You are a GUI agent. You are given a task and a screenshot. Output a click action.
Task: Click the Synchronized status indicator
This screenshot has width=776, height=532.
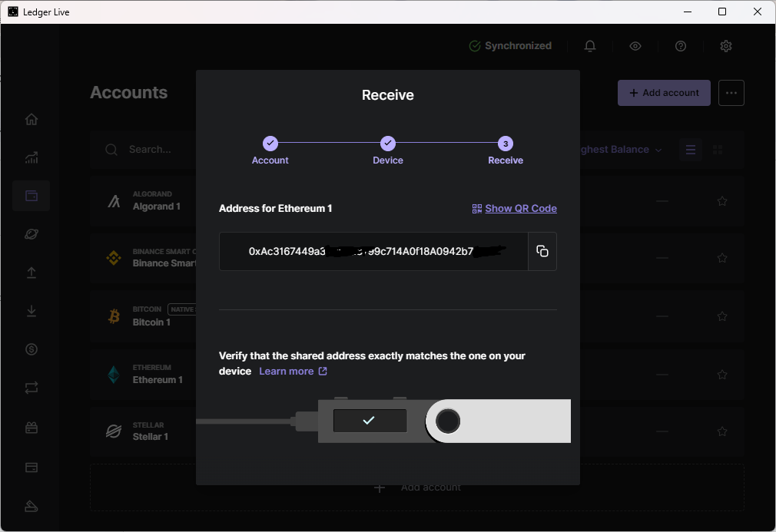(x=510, y=46)
